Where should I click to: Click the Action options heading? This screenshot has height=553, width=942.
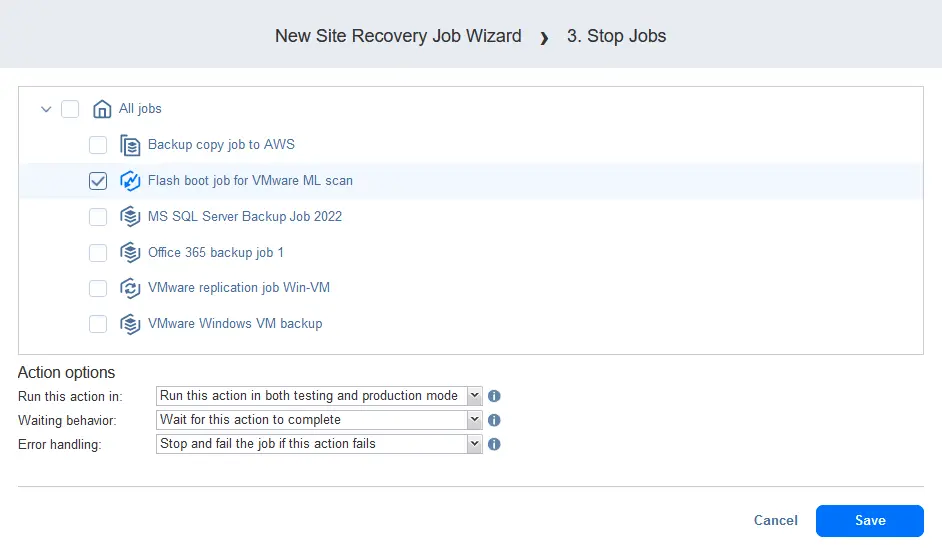point(66,373)
